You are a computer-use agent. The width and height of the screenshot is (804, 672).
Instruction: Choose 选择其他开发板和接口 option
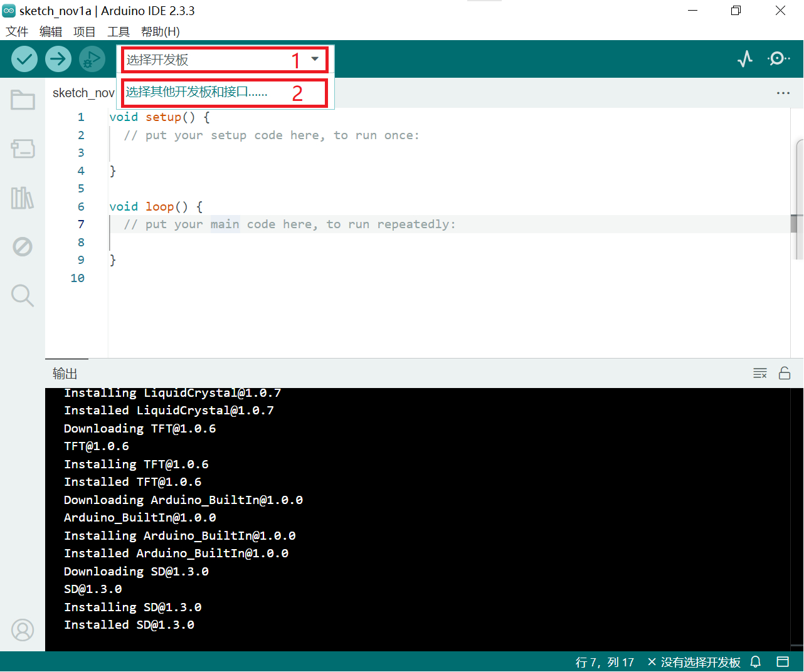tap(225, 93)
